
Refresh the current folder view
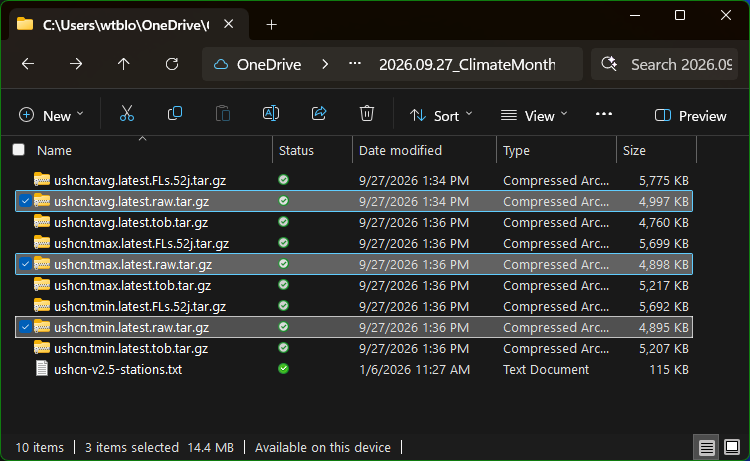tap(172, 64)
